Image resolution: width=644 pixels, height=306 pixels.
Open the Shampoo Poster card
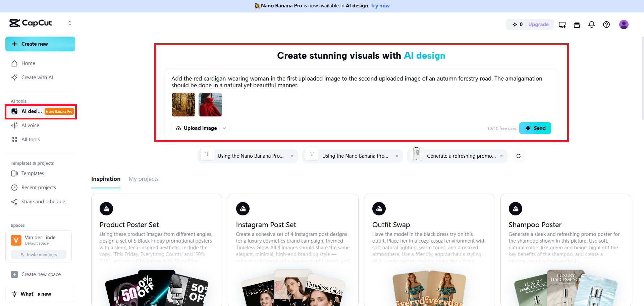point(566,250)
